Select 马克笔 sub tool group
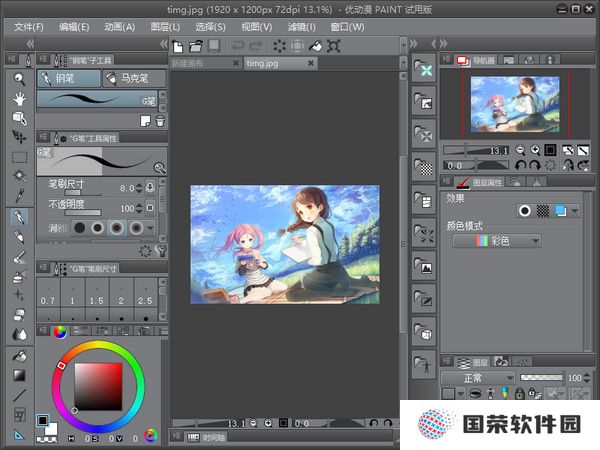Image resolution: width=600 pixels, height=450 pixels. click(x=135, y=78)
